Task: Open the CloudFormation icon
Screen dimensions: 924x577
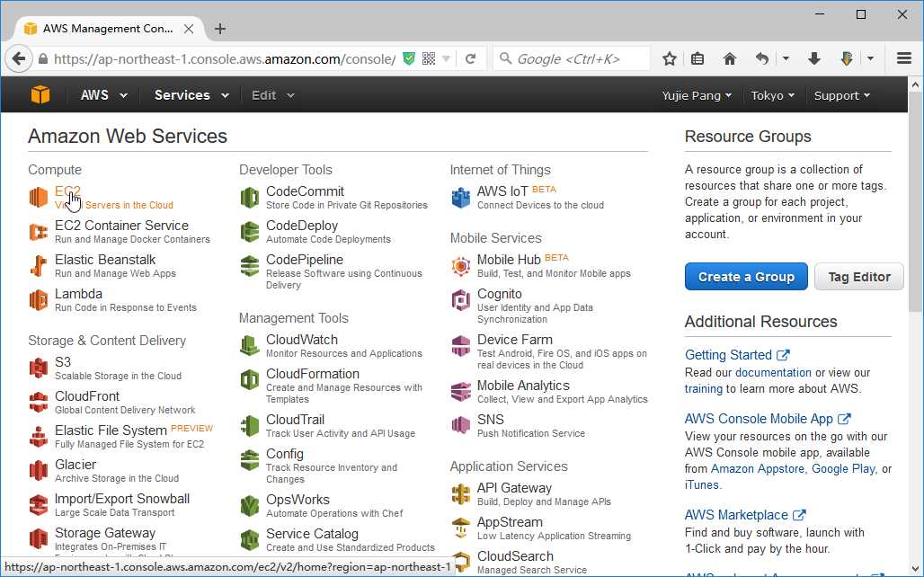Action: (x=250, y=379)
